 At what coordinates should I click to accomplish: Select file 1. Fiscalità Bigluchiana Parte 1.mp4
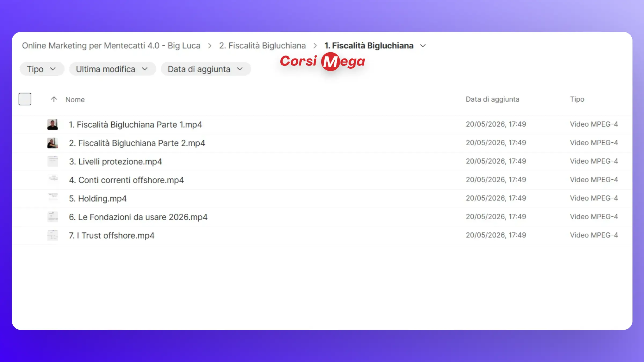(136, 124)
